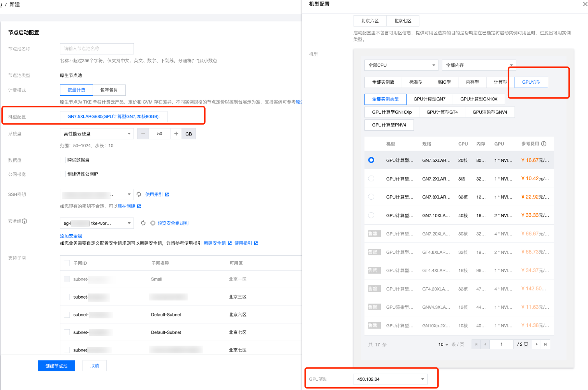Select the 全部实例类型 tab
Viewport: 588px width, 390px height.
(386, 99)
